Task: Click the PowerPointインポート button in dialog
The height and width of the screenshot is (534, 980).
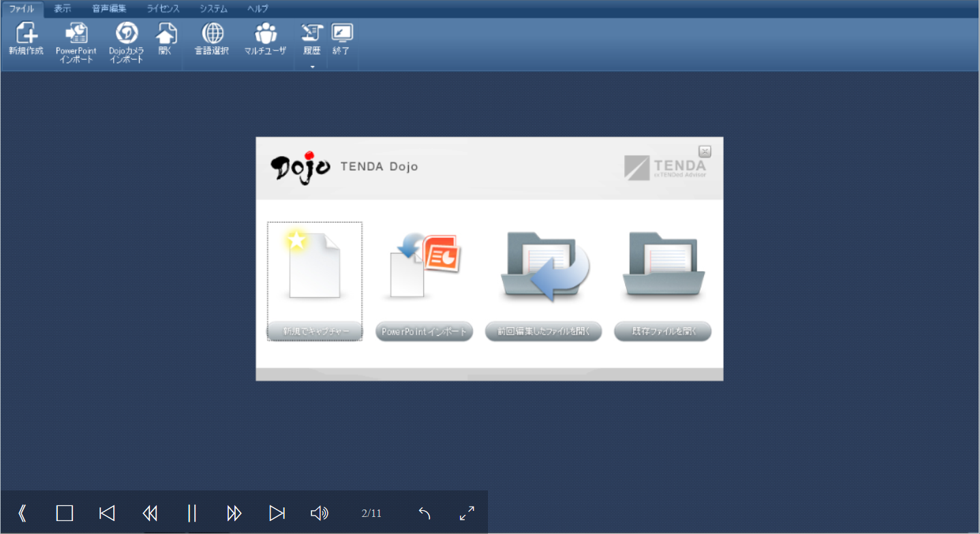Action: tap(424, 332)
